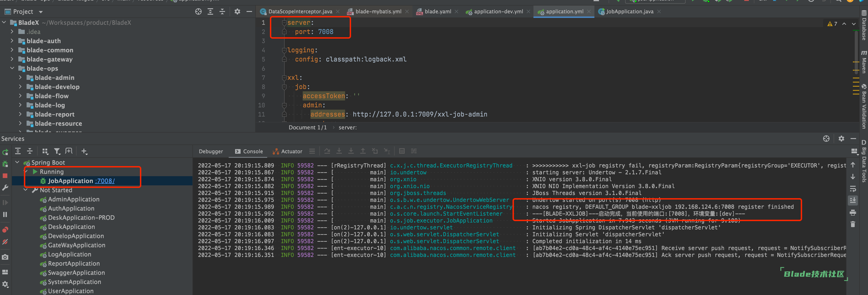Viewport: 868px width, 295px height.
Task: Hide the Project panel
Action: tap(249, 11)
